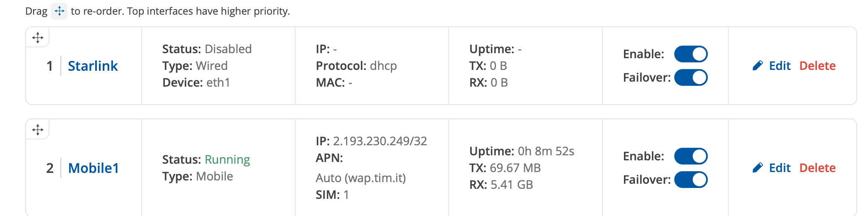Image resolution: width=868 pixels, height=216 pixels.
Task: Click the Disabled status of Starlink
Action: [x=228, y=49]
